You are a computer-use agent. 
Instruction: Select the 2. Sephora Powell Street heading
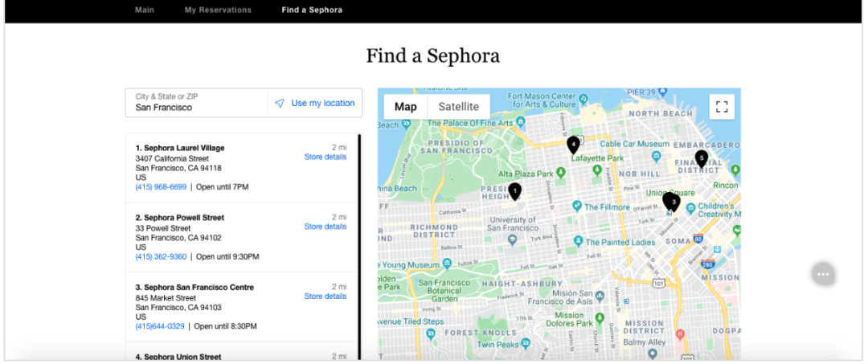[x=180, y=218]
